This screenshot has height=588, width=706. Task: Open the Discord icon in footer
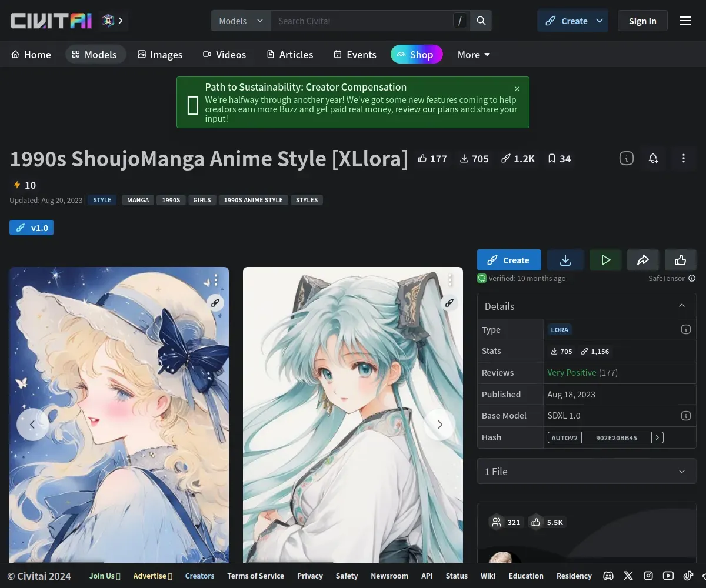[x=609, y=576]
